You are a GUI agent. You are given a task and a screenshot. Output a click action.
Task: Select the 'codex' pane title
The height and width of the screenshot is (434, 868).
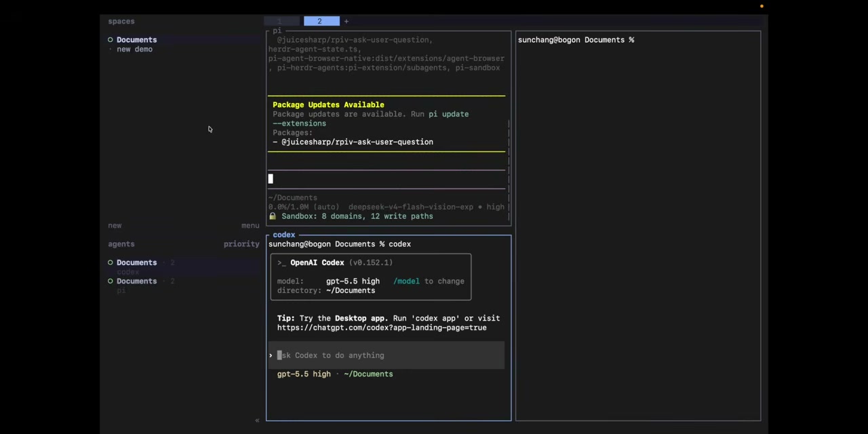point(284,235)
